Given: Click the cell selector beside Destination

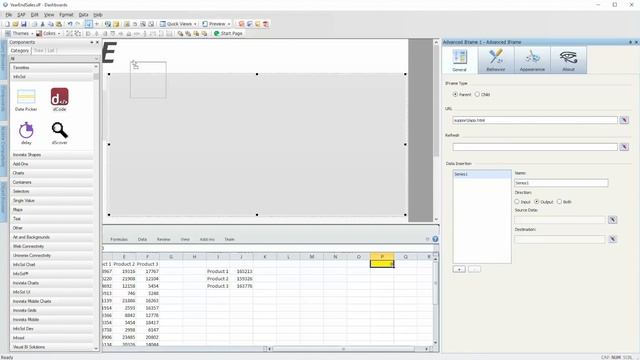Looking at the screenshot, I should [612, 239].
